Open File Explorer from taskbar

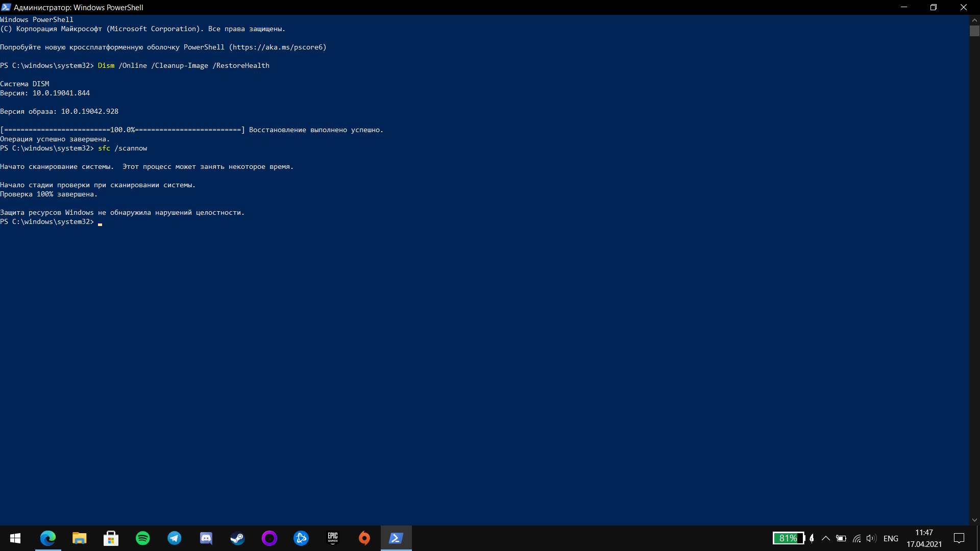pos(79,538)
